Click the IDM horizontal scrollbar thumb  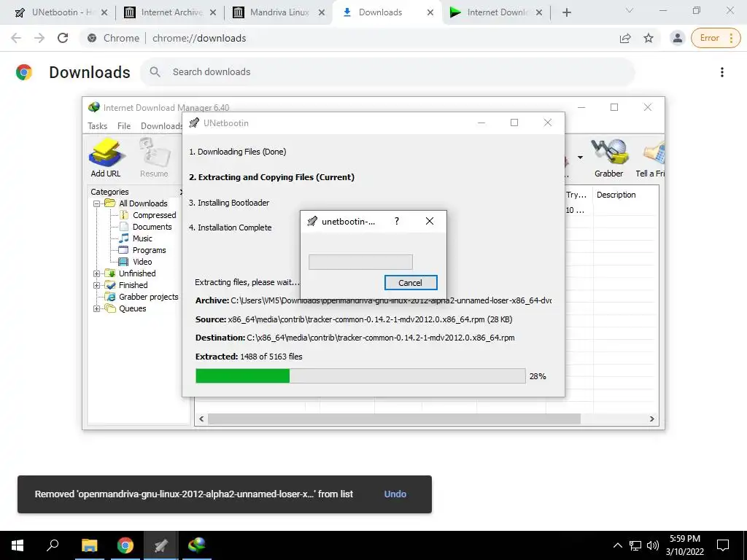pos(394,419)
